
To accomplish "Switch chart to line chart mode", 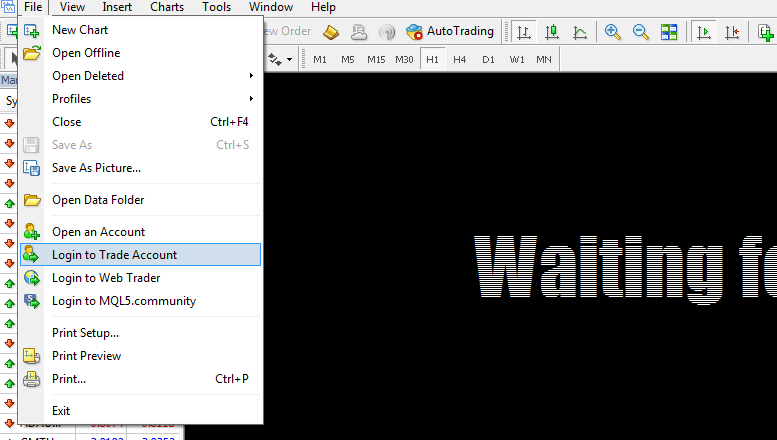I will tap(580, 32).
